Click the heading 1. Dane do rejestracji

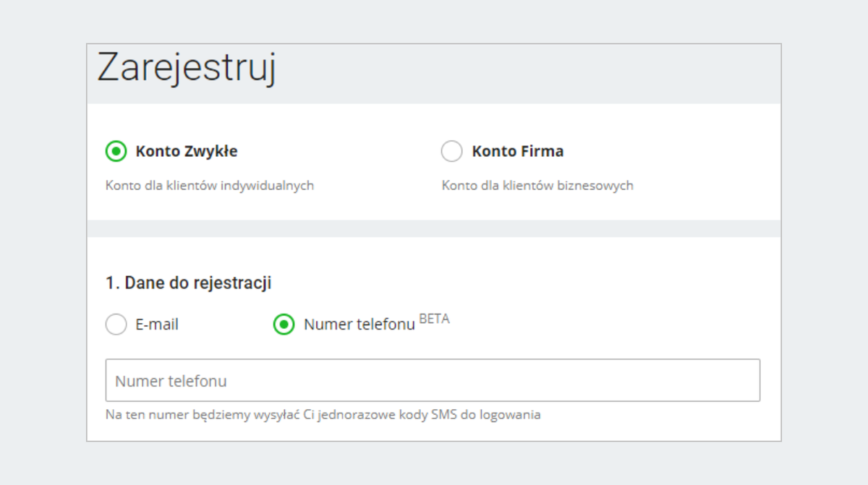(187, 283)
